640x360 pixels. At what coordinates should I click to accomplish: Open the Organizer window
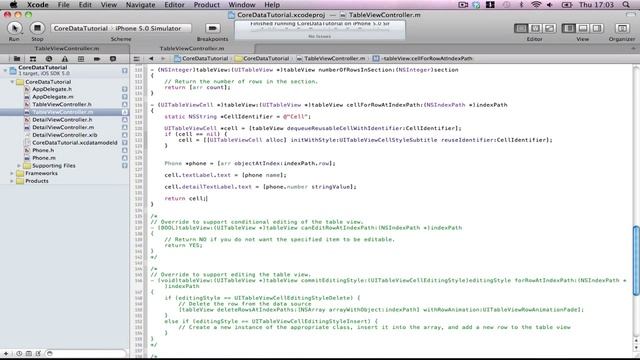(622, 28)
